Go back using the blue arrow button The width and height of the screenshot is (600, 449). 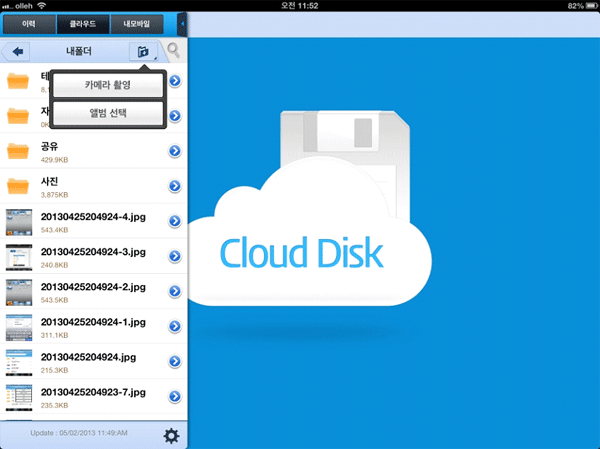[18, 51]
